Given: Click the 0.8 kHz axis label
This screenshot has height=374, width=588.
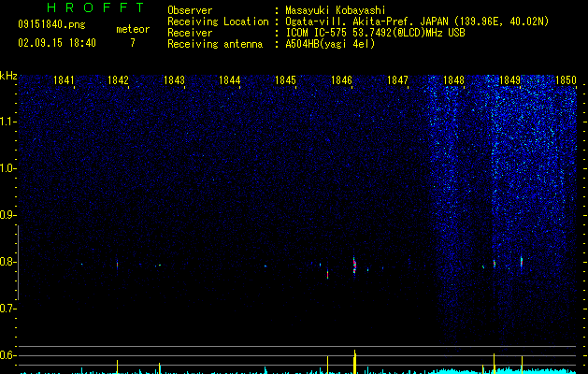Looking at the screenshot, I should [7, 262].
